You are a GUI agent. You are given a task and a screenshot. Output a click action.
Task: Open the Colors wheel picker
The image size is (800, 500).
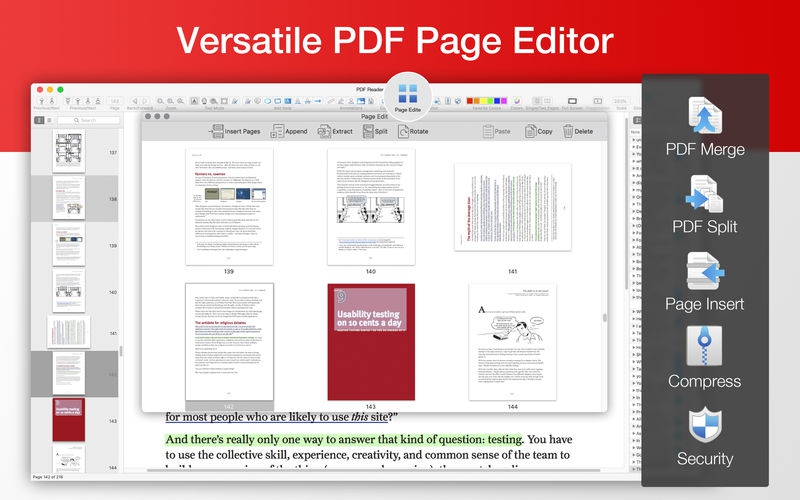(x=517, y=101)
